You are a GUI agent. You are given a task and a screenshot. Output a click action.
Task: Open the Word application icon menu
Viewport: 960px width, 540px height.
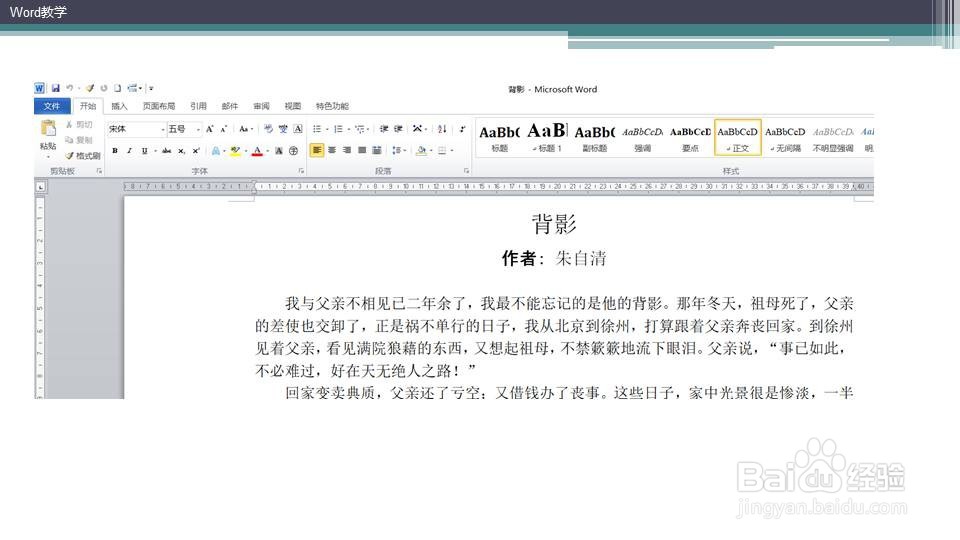tap(40, 88)
